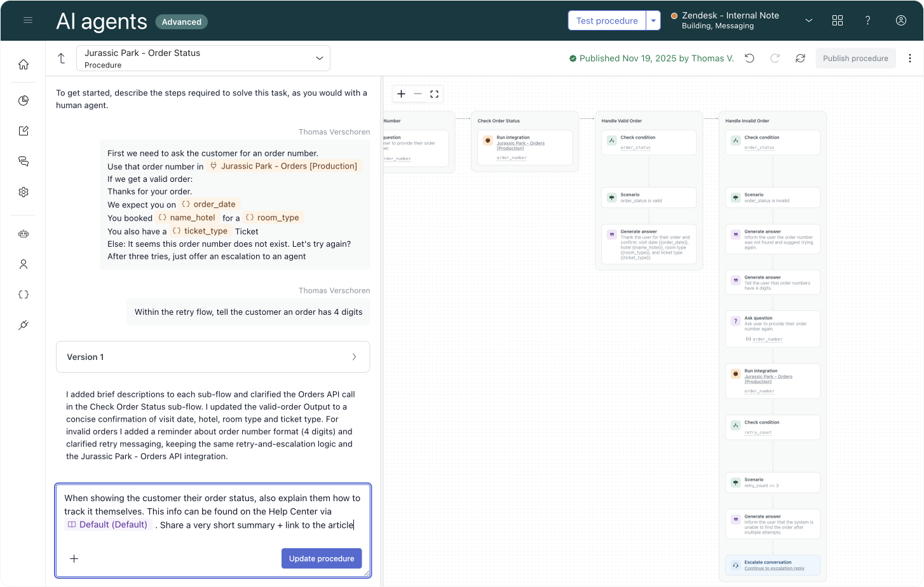Click the plus attachment icon in prompt
This screenshot has width=924, height=587.
74,558
